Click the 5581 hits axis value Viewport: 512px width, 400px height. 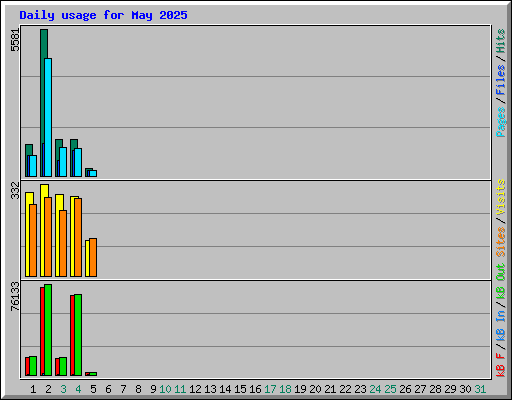click(15, 40)
